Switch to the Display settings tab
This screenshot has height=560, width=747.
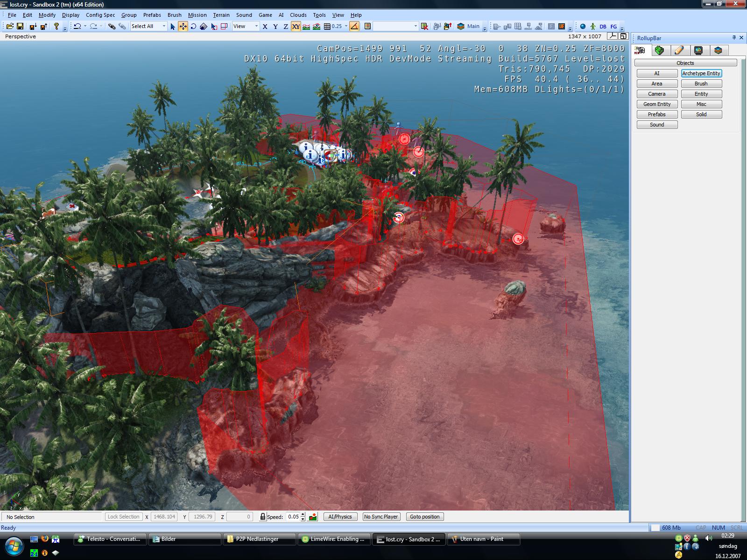(x=698, y=50)
